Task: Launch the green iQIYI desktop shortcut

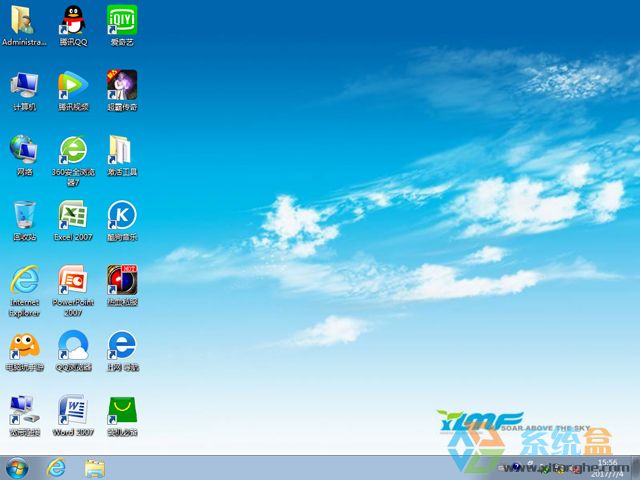Action: pyautogui.click(x=121, y=20)
